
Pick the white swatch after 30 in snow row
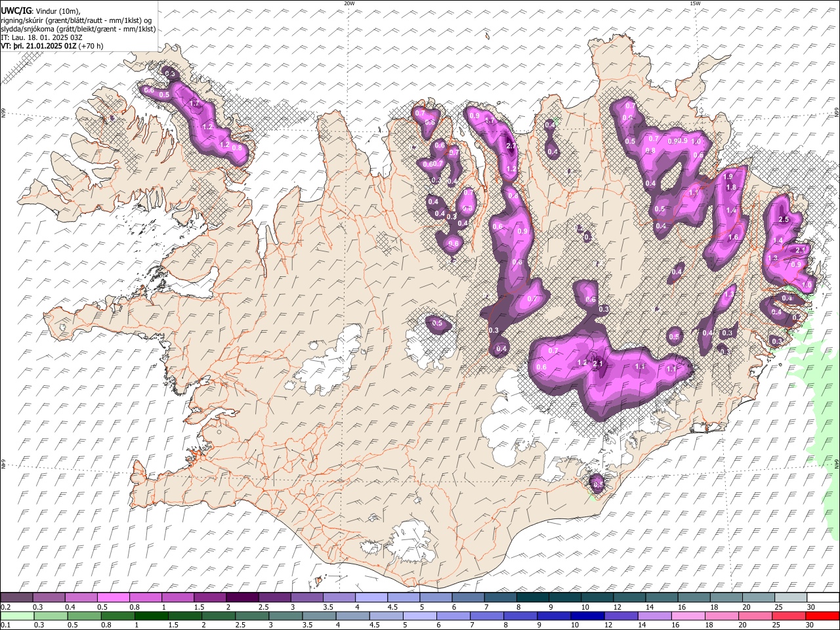(823, 598)
